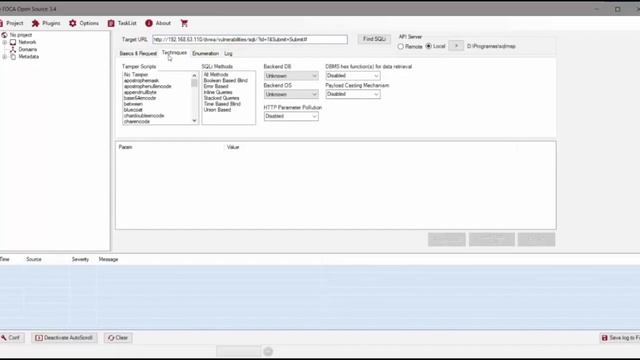Switch to the Techniques tab
This screenshot has height=360, width=640.
pyautogui.click(x=174, y=53)
